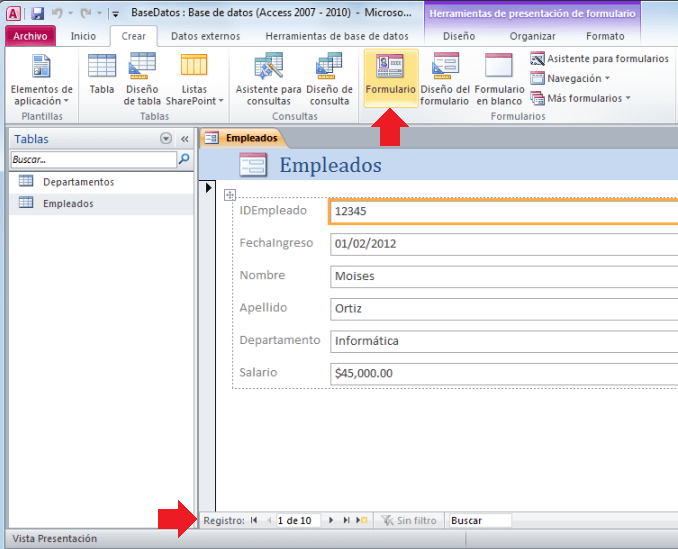Create a new blank record
Viewport: 678px width, 549px height.
click(x=360, y=521)
